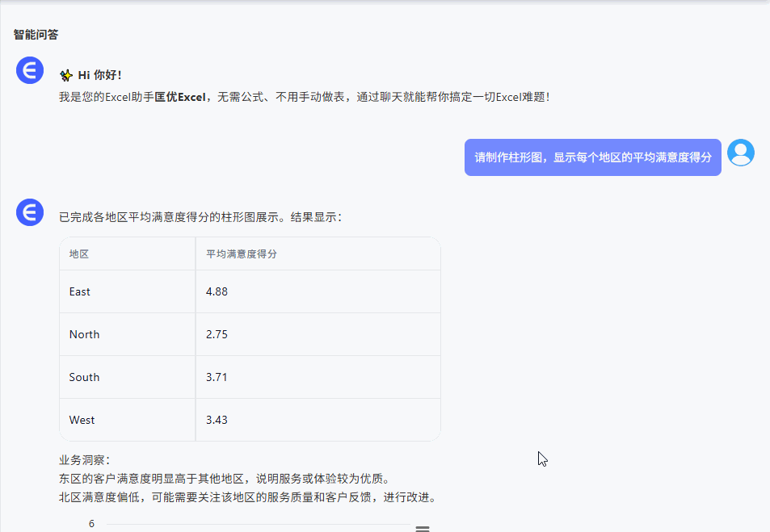Select the East table cell
The height and width of the screenshot is (532, 770).
(x=128, y=291)
